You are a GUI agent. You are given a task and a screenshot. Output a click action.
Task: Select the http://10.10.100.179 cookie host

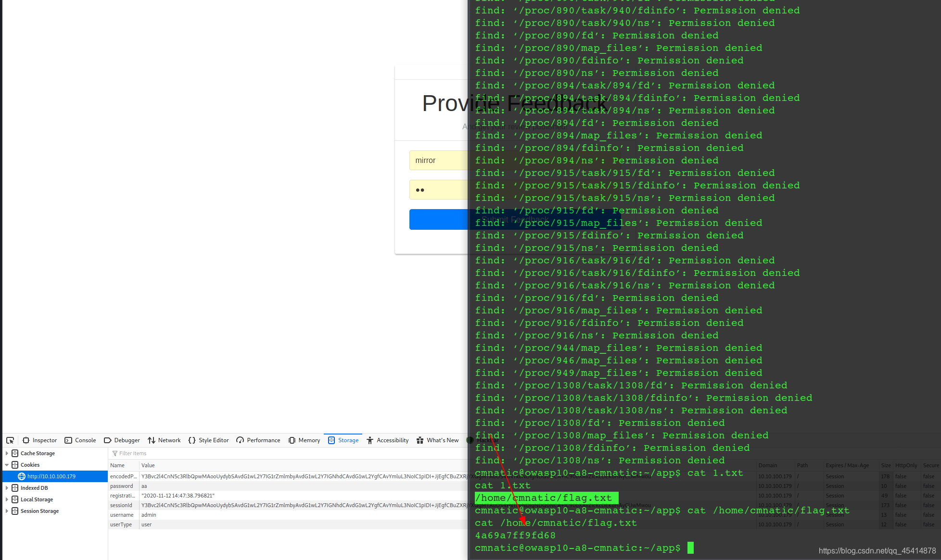point(51,476)
